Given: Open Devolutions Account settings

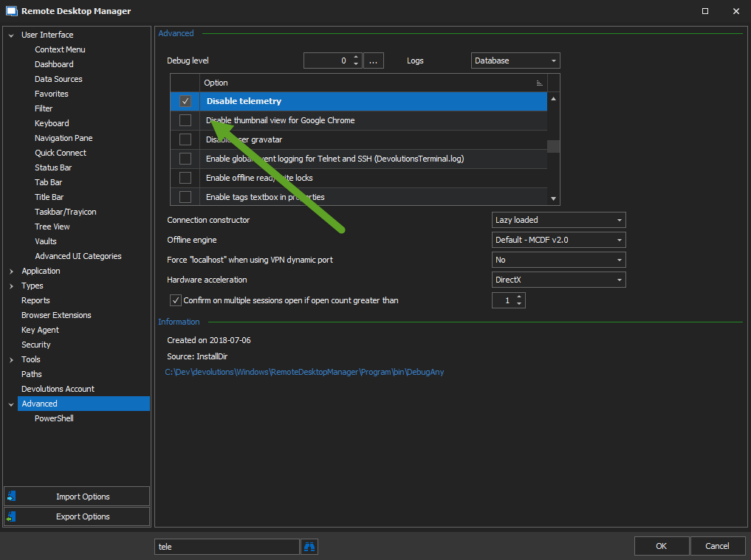Looking at the screenshot, I should 58,389.
